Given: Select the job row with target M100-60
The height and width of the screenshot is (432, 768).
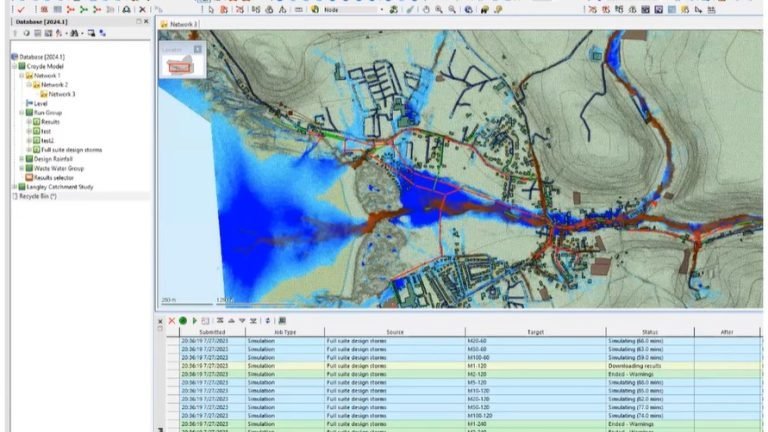Looking at the screenshot, I should pos(464,358).
